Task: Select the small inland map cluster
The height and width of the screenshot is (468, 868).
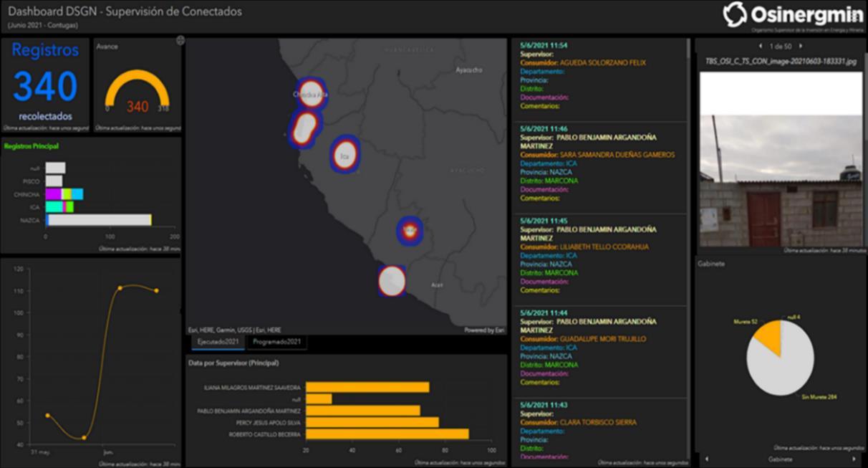Action: coord(410,231)
